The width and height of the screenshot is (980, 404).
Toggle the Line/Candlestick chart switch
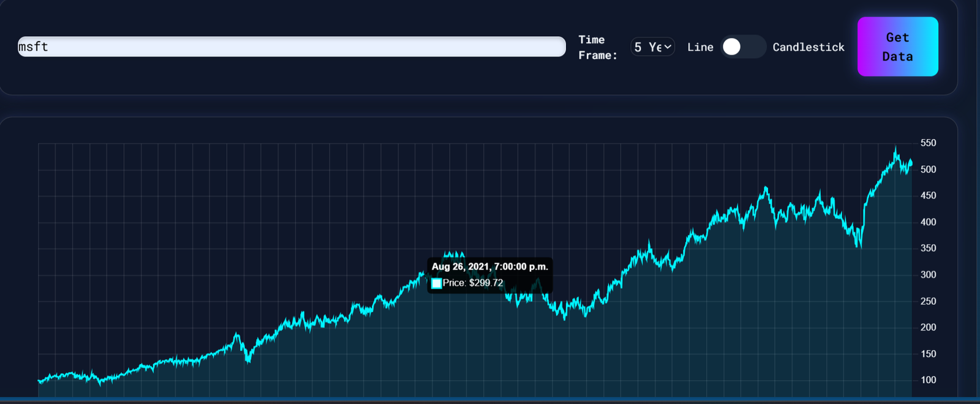tap(742, 47)
